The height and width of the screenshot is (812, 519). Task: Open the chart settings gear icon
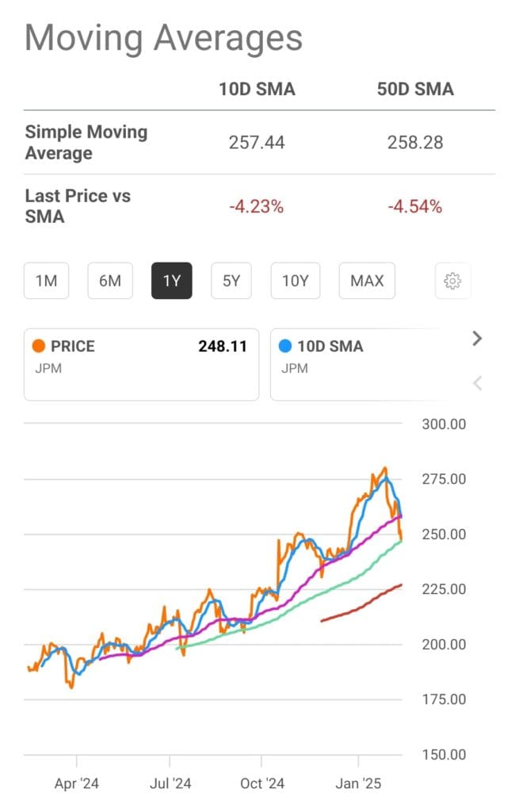point(452,280)
